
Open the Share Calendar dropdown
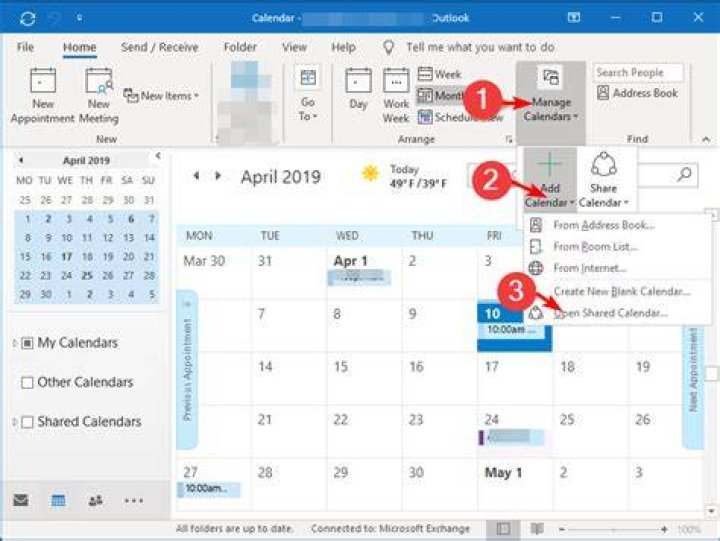click(603, 180)
